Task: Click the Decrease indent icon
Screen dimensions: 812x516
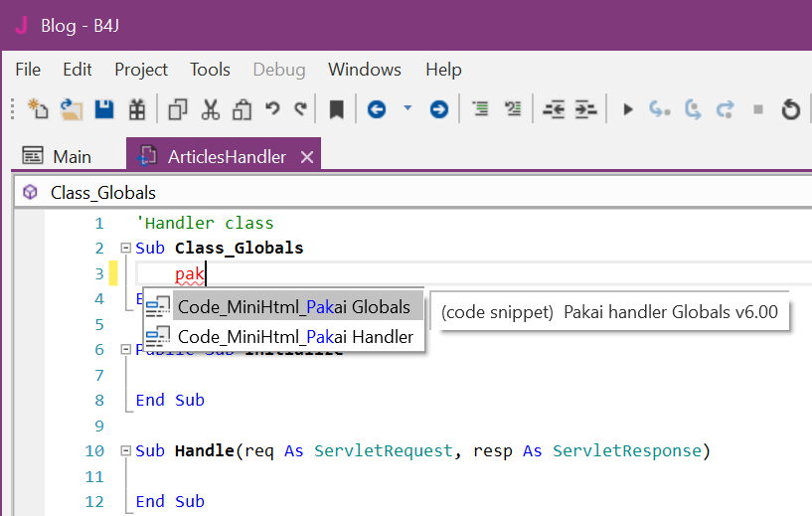Action: pos(554,109)
